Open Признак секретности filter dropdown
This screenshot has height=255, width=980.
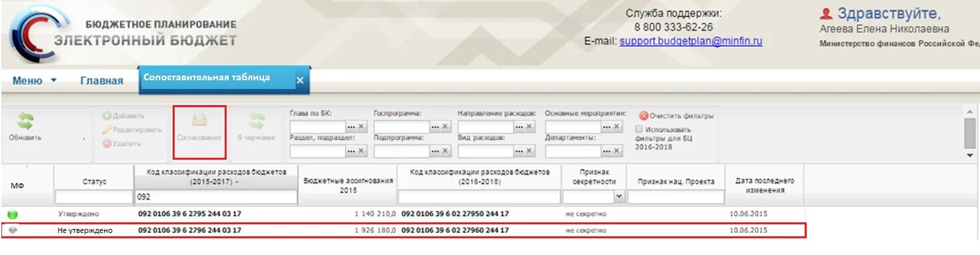tap(619, 197)
